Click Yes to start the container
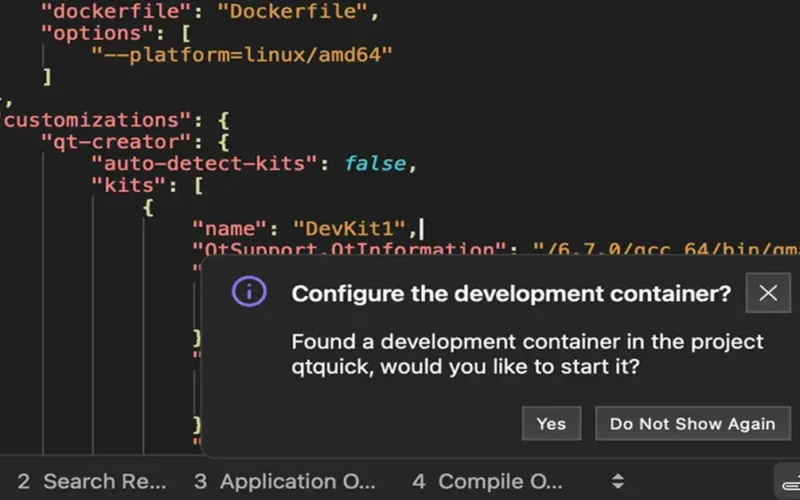Image resolution: width=800 pixels, height=500 pixels. click(551, 423)
